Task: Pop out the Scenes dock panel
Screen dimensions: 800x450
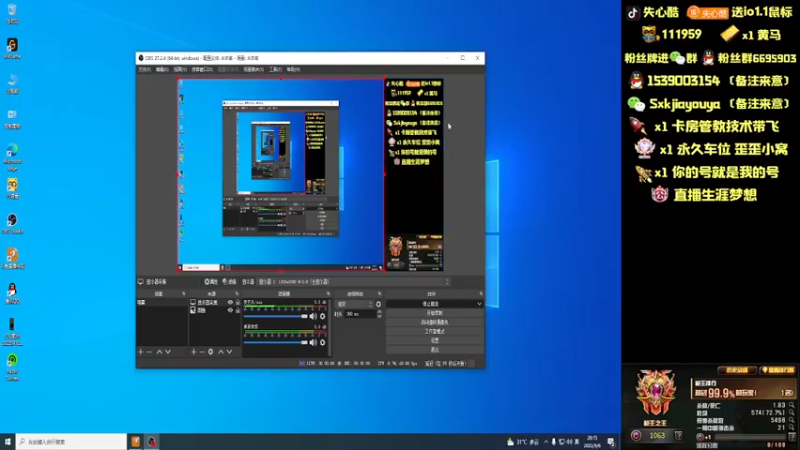Action: pos(184,294)
